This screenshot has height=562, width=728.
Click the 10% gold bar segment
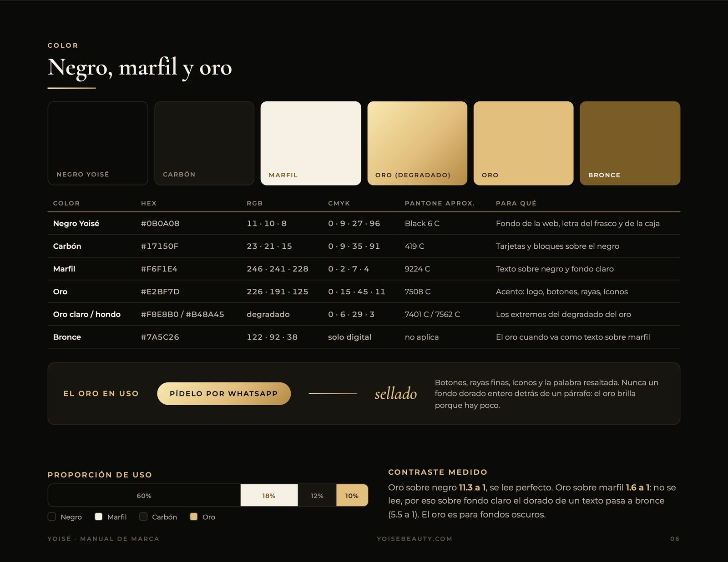[x=352, y=496]
